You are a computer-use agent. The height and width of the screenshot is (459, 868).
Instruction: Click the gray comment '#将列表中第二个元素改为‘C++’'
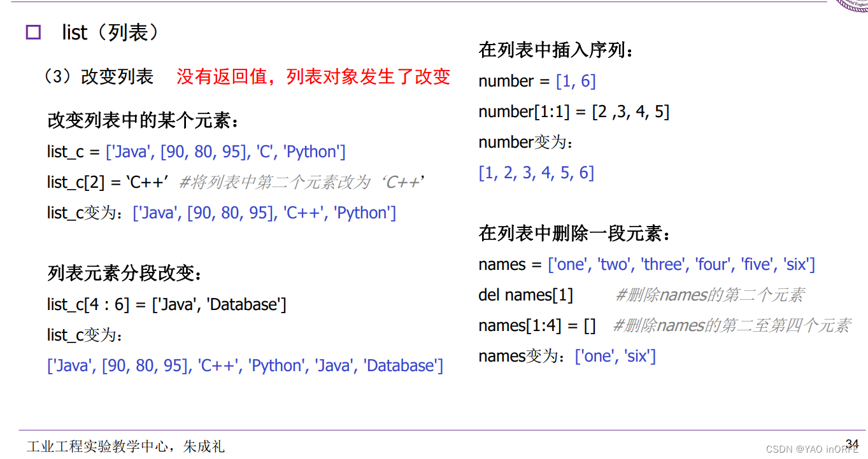click(x=302, y=182)
